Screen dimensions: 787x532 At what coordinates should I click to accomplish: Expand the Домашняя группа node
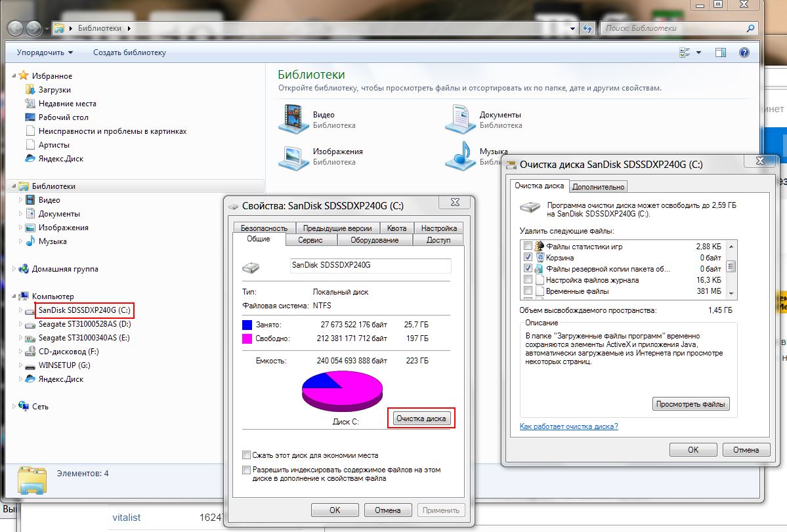coord(14,269)
